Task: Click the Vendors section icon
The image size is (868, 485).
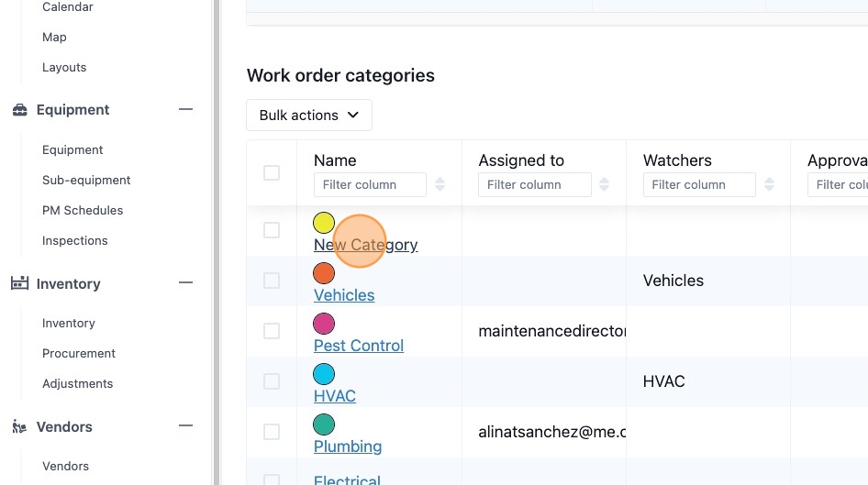Action: pos(19,426)
